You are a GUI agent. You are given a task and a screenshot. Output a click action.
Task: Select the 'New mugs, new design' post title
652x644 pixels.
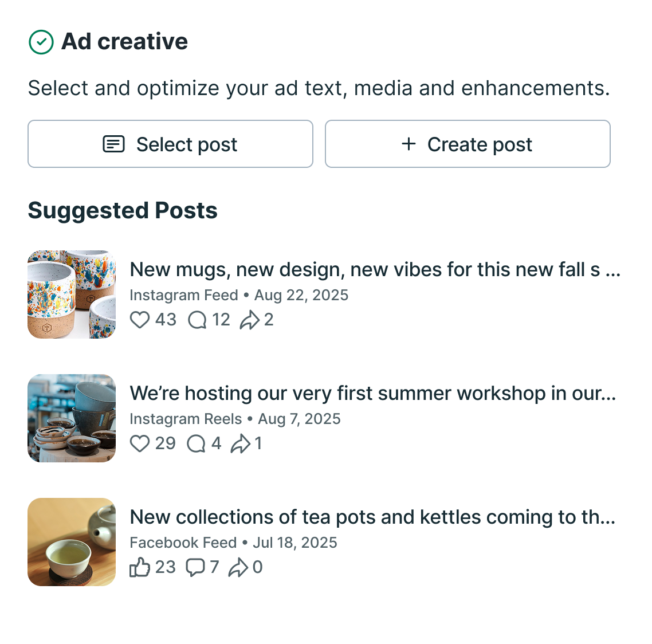coord(375,270)
